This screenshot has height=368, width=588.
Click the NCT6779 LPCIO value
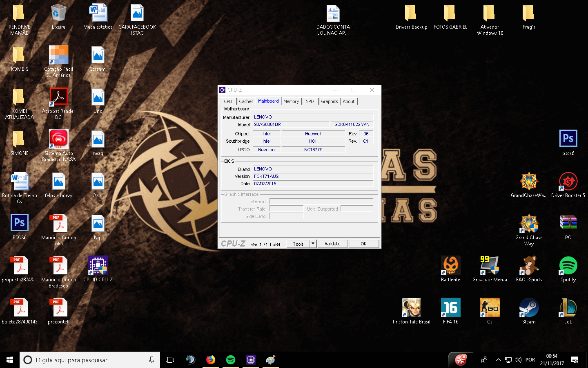click(313, 150)
